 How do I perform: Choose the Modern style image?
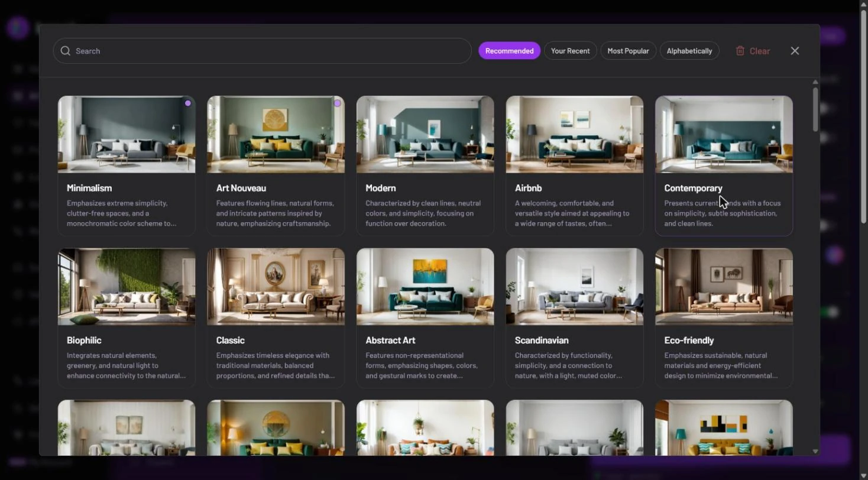click(425, 134)
